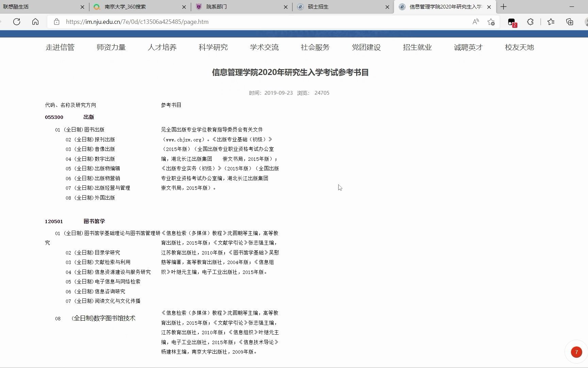Open the 人才培养 menu

coord(162,47)
